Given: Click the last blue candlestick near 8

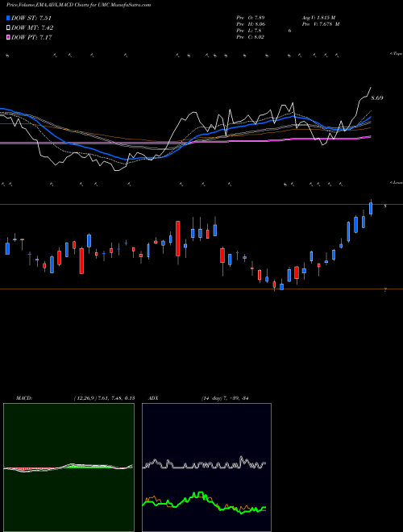Looking at the screenshot, I should (371, 208).
